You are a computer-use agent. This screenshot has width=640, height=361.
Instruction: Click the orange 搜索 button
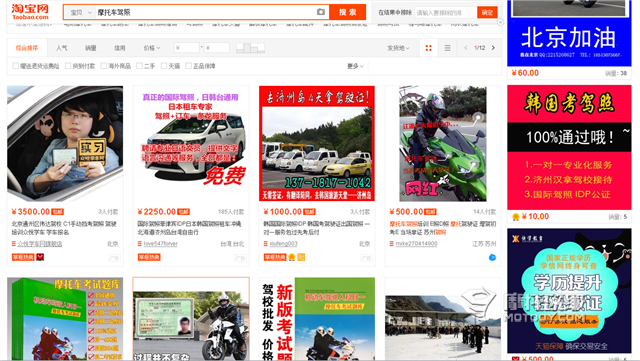[x=347, y=12]
